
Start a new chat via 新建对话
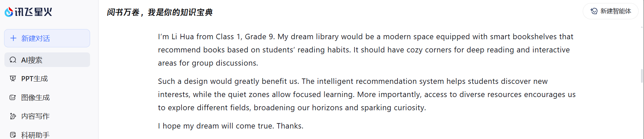pos(47,38)
